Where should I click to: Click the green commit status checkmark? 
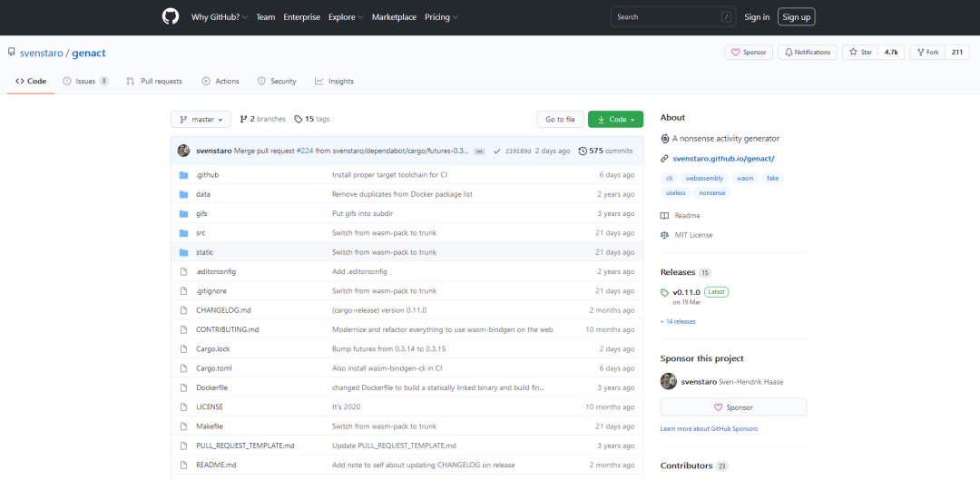(497, 152)
